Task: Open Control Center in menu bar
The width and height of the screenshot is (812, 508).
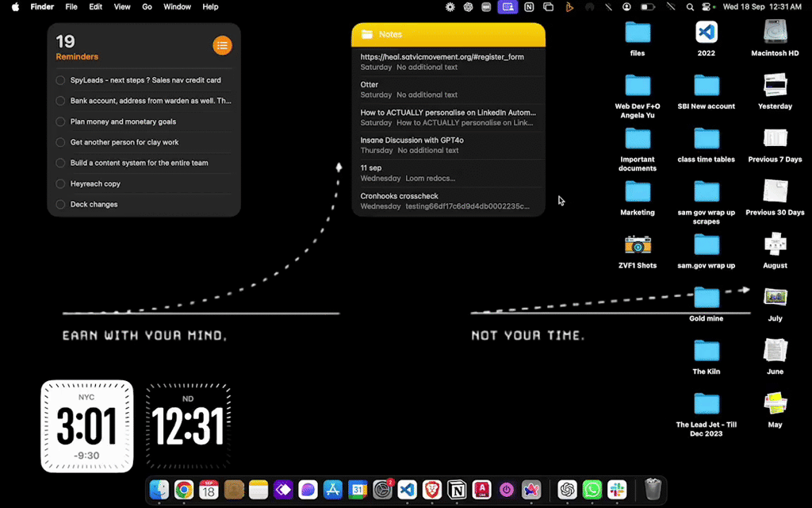Action: [707, 6]
